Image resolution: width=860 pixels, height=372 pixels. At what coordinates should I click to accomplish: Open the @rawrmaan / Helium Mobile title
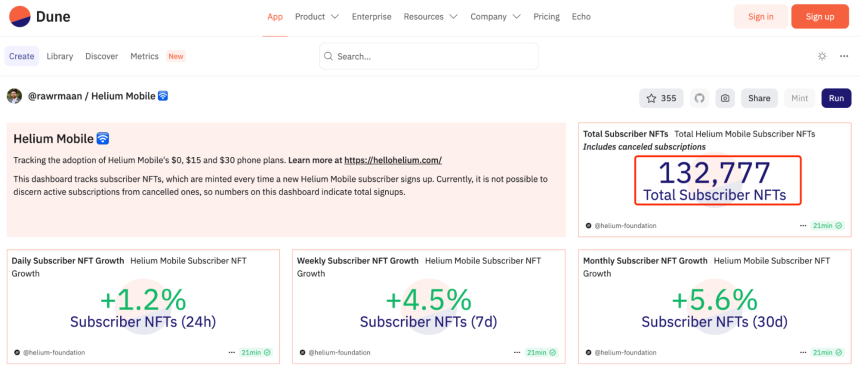(98, 96)
